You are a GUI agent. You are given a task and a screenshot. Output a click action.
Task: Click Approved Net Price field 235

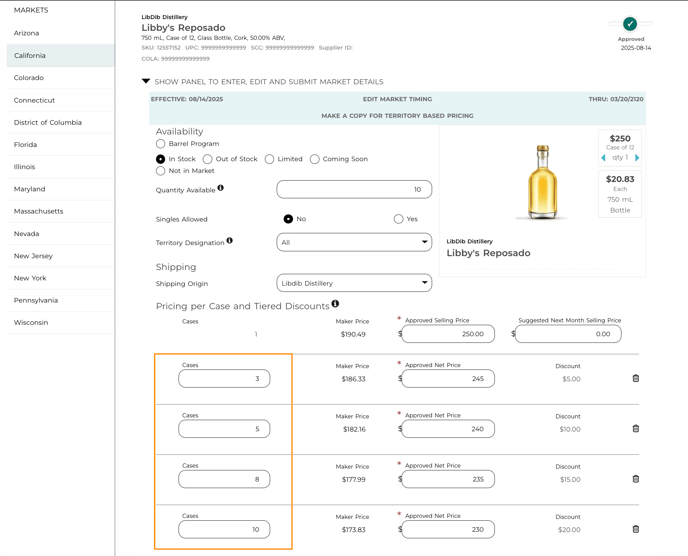tap(448, 479)
